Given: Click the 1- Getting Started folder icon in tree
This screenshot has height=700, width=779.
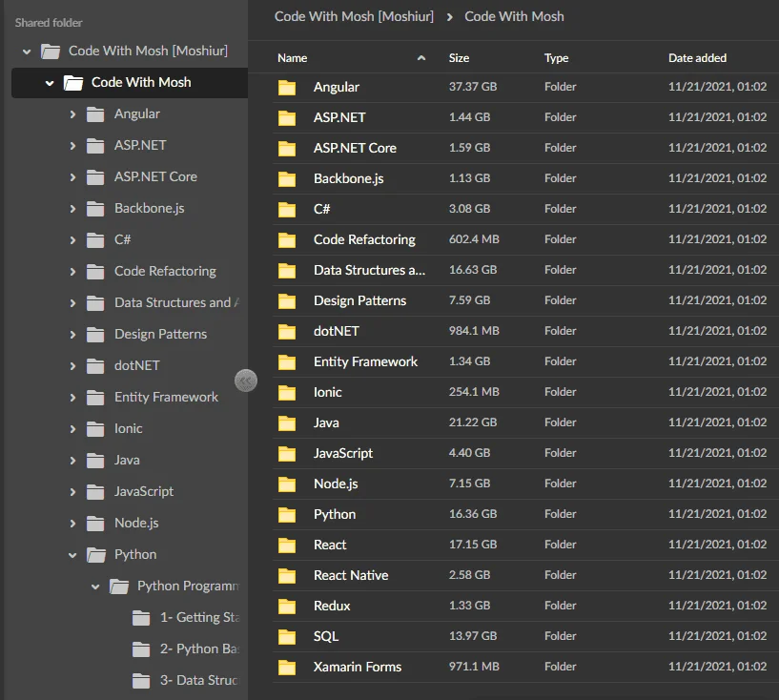Looking at the screenshot, I should click(141, 618).
